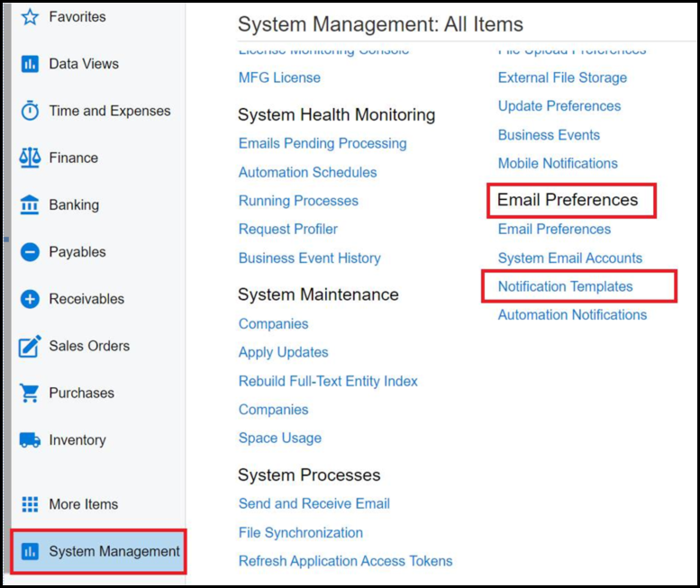Open Send and Receive Email
The image size is (700, 588).
314,503
